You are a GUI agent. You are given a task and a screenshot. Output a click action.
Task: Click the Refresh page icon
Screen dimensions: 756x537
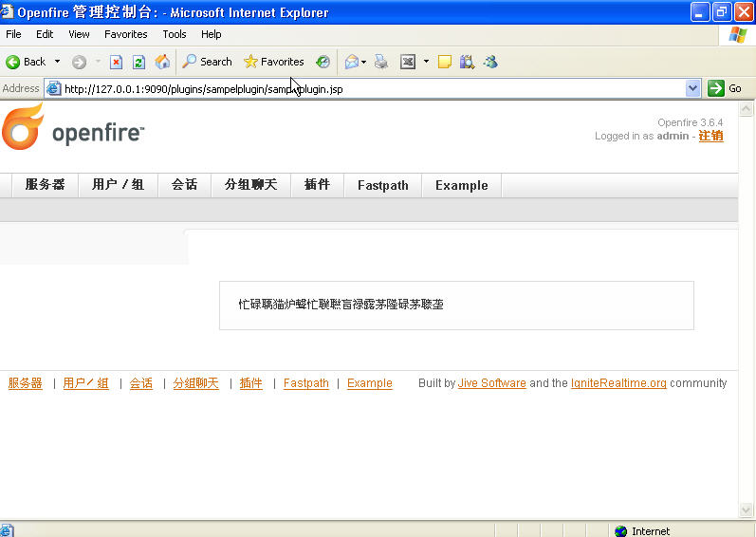point(138,62)
